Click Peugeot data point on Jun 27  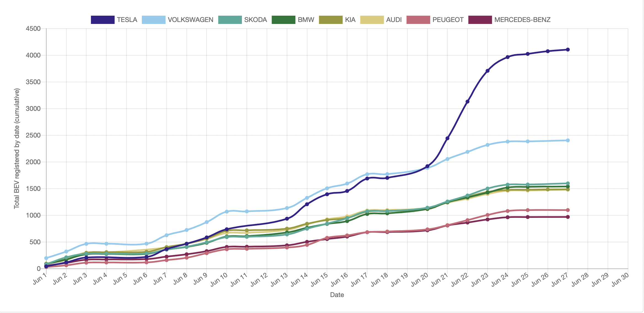coord(568,210)
